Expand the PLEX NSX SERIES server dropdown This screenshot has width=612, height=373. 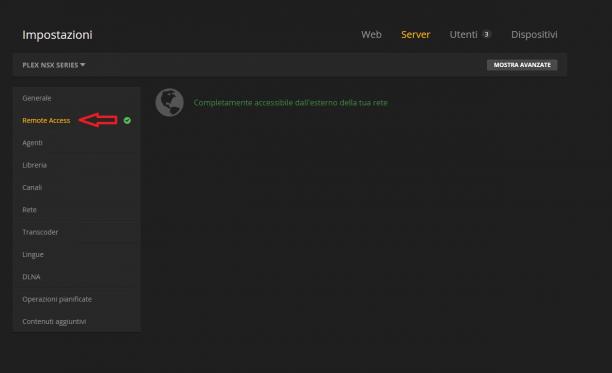54,65
